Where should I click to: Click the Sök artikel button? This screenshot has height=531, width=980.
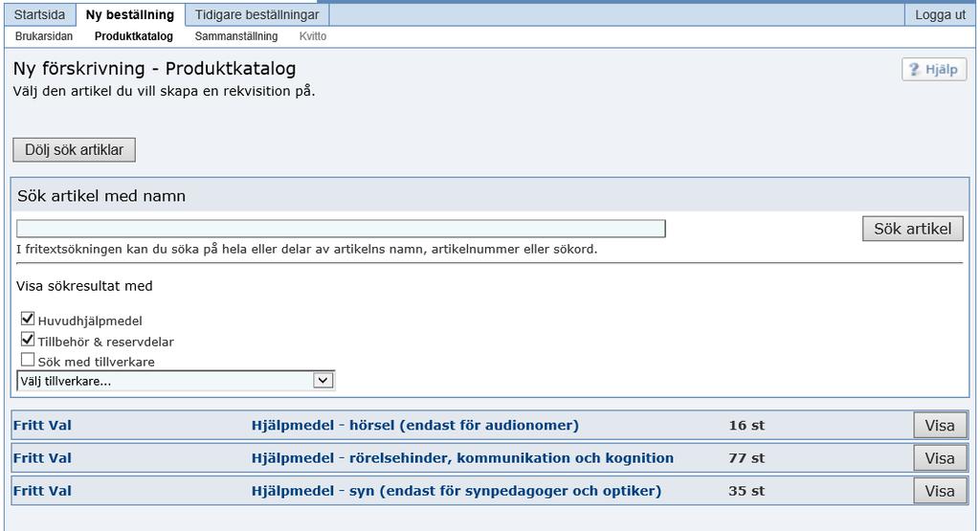tap(912, 229)
